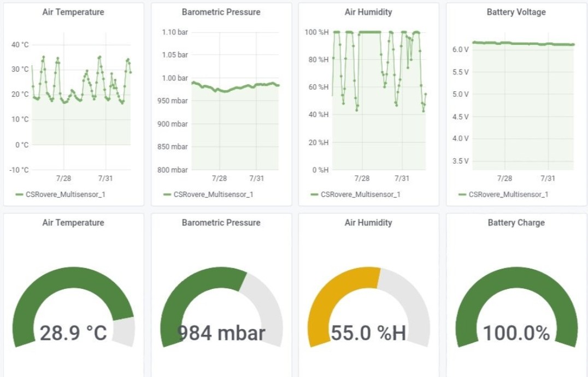Click the 5.5 V axis label
The image size is (588, 377).
click(x=461, y=72)
